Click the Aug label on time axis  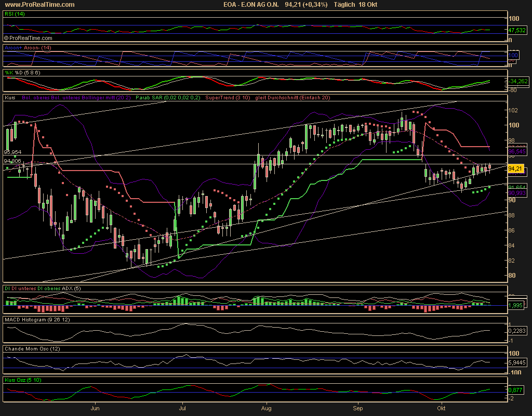[267, 409]
